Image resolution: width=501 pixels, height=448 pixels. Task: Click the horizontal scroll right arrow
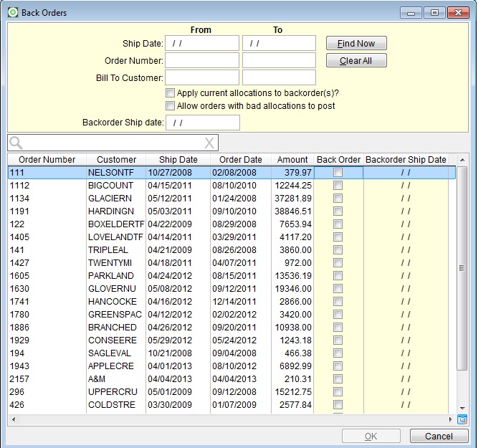pos(452,419)
